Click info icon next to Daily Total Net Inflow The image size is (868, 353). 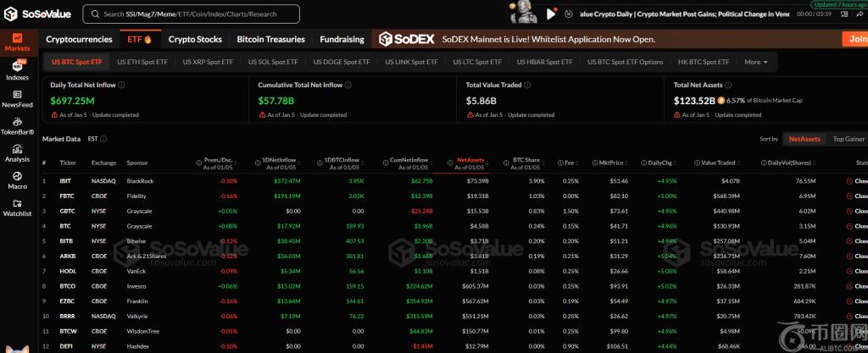coord(121,85)
